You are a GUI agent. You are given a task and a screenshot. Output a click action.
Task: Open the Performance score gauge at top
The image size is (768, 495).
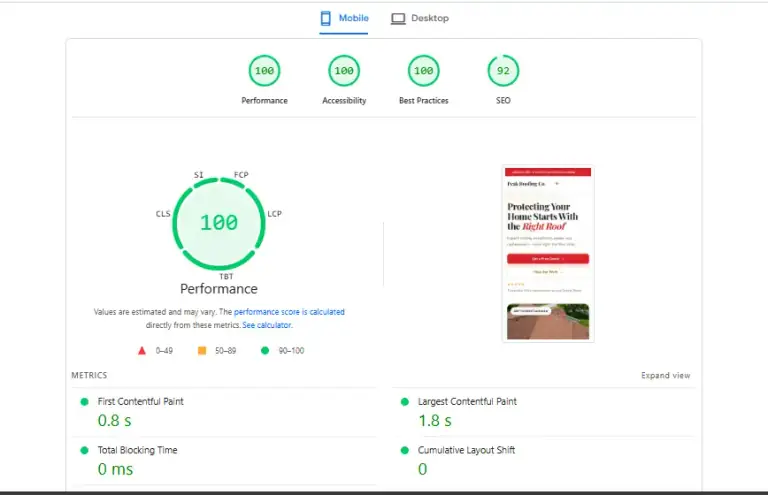coord(264,71)
